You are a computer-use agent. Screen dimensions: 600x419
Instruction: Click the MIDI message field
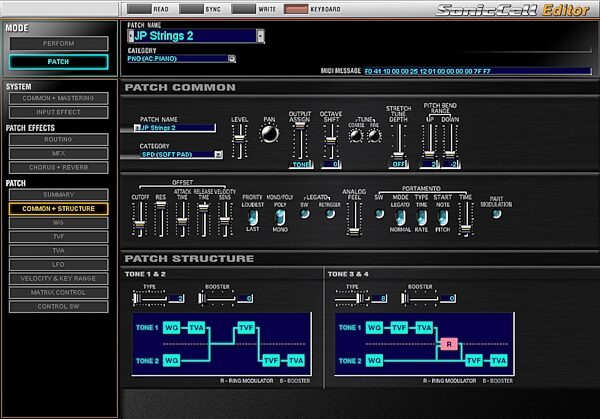click(477, 71)
